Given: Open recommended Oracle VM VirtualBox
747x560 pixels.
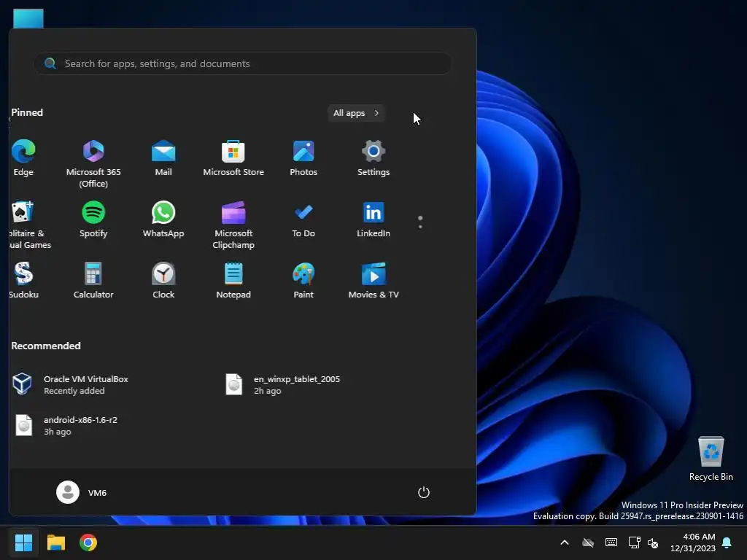Looking at the screenshot, I should 71,384.
